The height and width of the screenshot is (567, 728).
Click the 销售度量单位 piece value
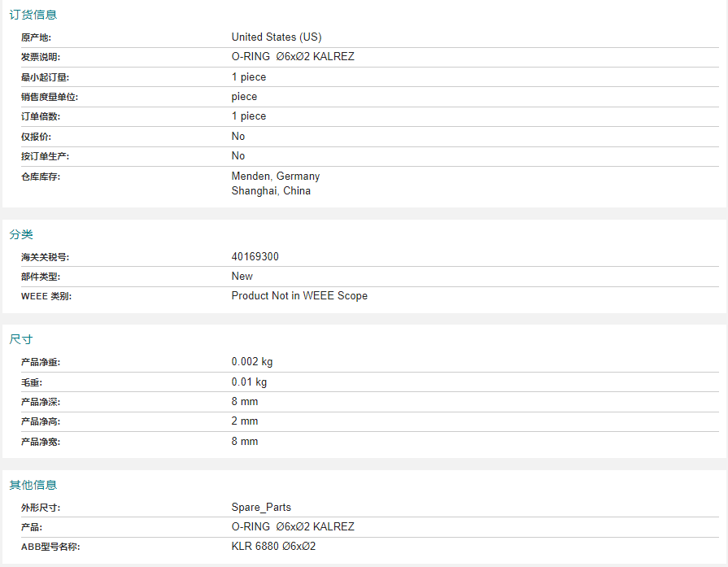click(244, 97)
